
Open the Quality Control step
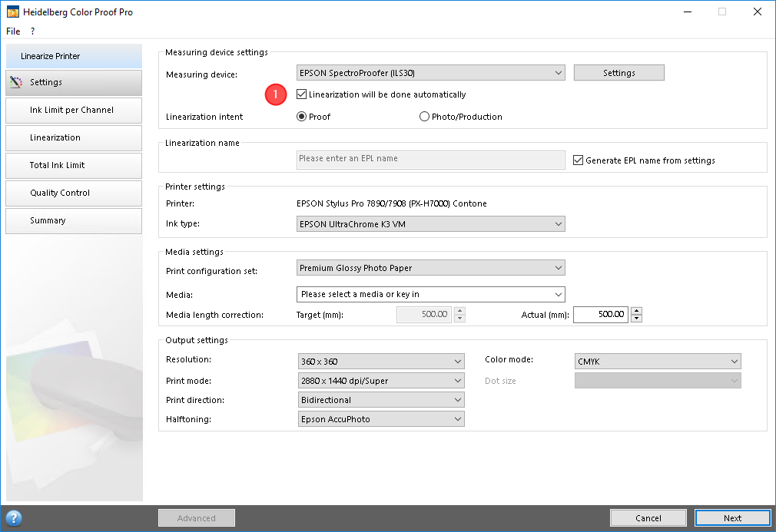click(x=74, y=193)
